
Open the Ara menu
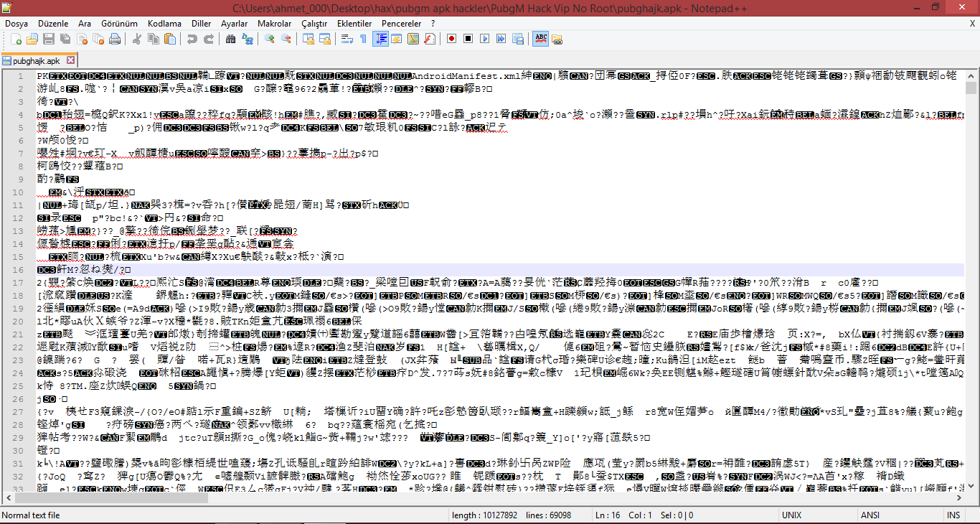point(85,24)
